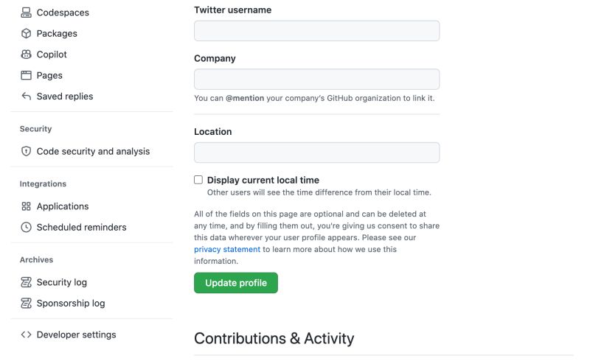Click the Developer settings code icon
Viewport: 590px width, 364px height.
click(26, 335)
